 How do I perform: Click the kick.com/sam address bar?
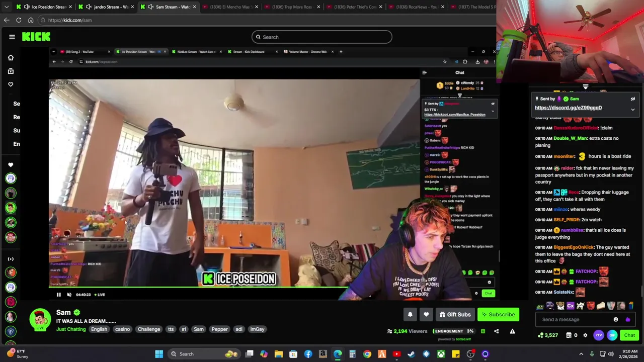click(x=267, y=20)
